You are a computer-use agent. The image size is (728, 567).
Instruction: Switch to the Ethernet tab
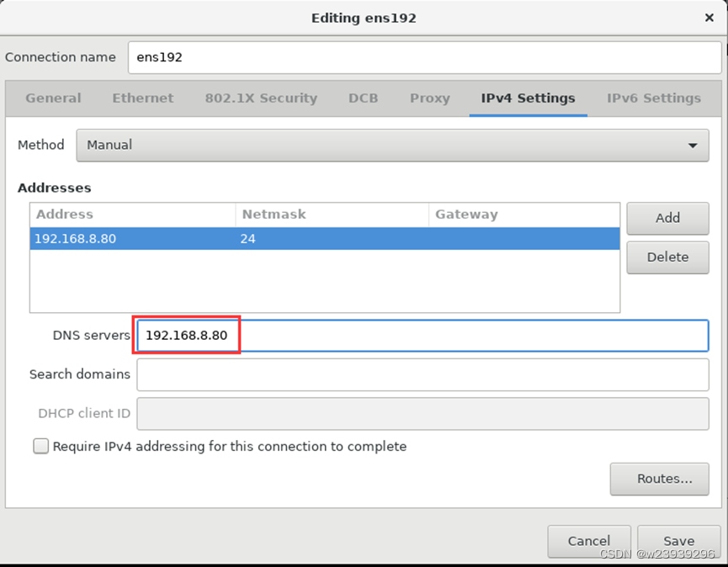pos(143,98)
